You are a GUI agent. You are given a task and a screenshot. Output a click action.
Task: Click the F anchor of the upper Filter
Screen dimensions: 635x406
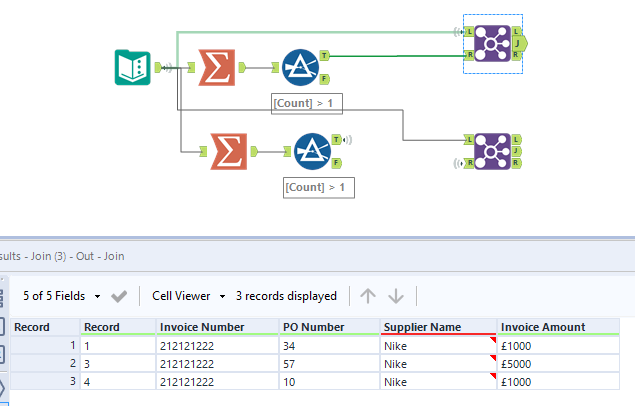coord(325,78)
